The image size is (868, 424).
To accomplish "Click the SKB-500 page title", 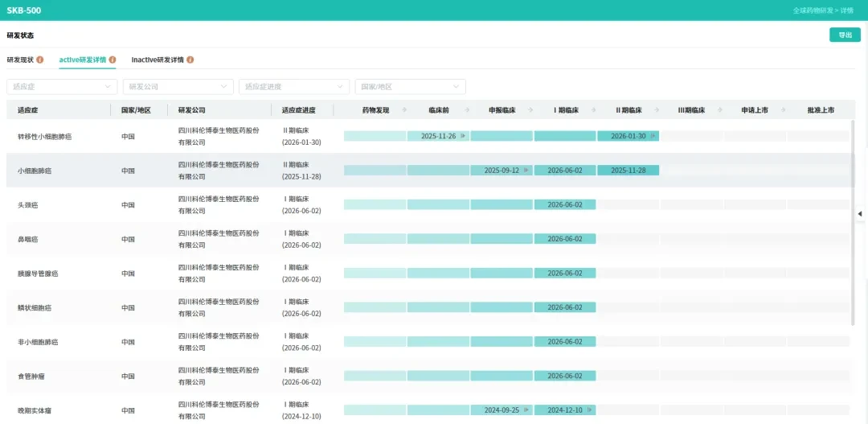I will pos(24,10).
